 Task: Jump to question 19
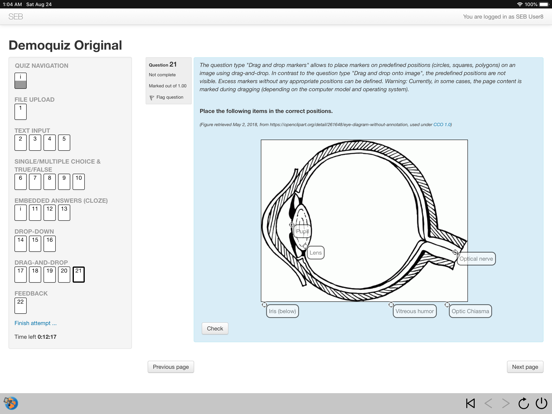49,275
